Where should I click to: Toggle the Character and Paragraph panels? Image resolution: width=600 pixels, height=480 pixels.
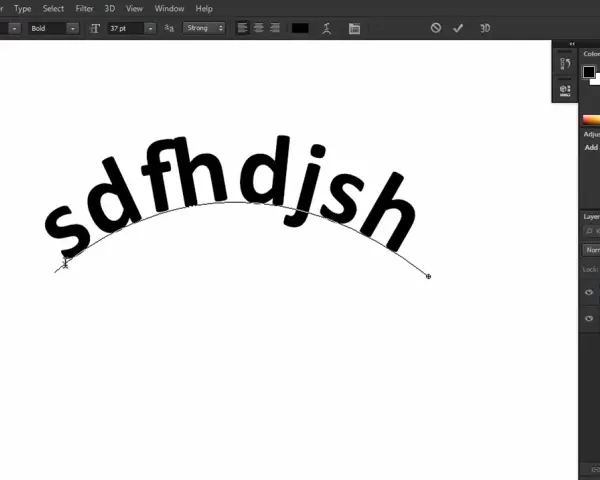coord(354,28)
